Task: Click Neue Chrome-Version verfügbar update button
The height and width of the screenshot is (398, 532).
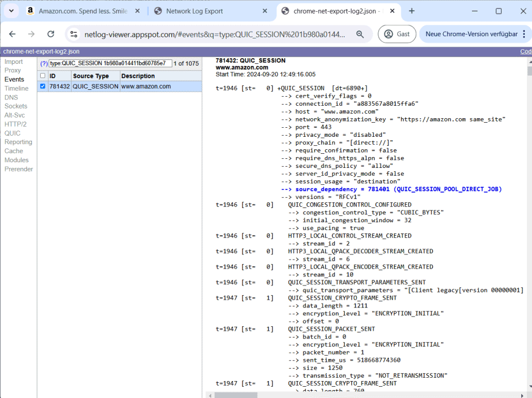Action: tap(472, 34)
